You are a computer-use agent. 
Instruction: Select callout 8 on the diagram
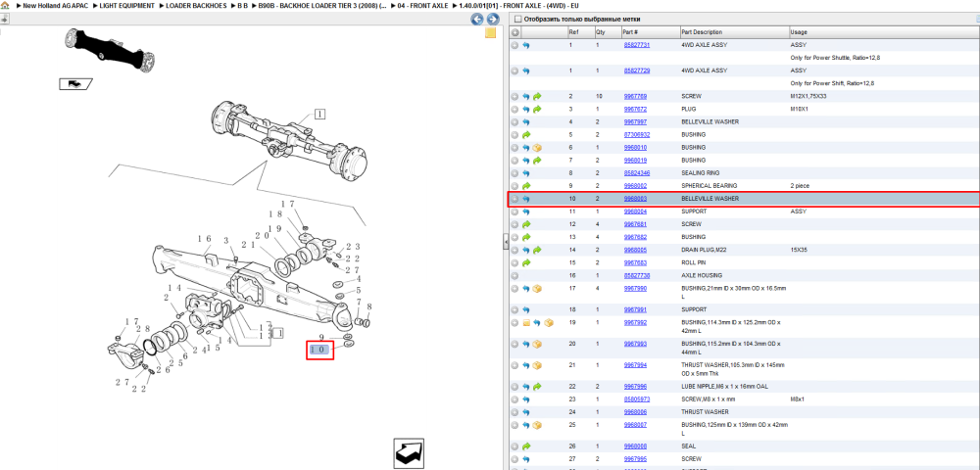(x=369, y=306)
